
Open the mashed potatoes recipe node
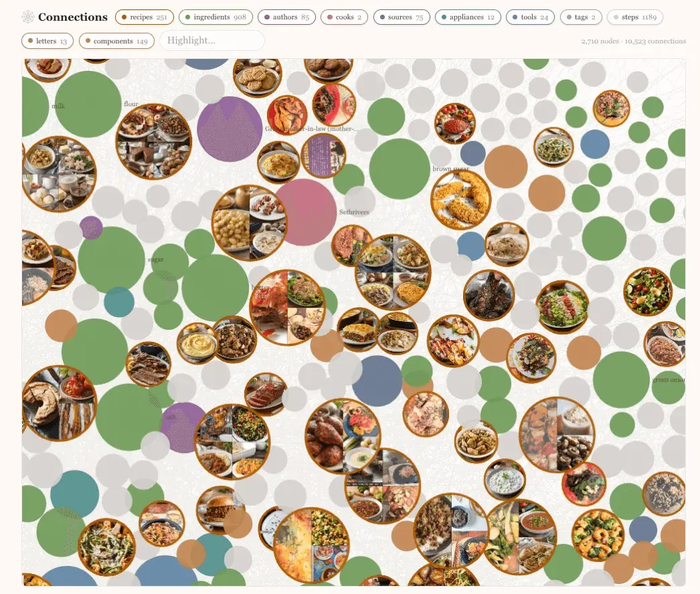197,344
